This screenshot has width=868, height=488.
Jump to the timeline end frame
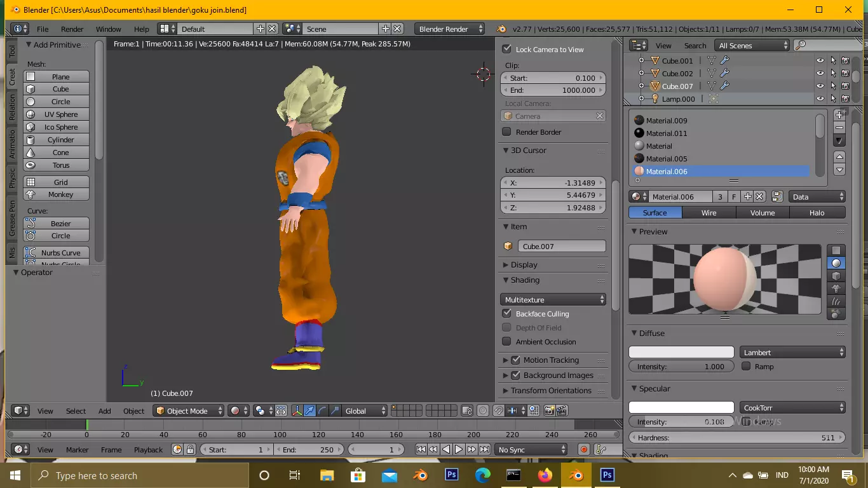484,449
